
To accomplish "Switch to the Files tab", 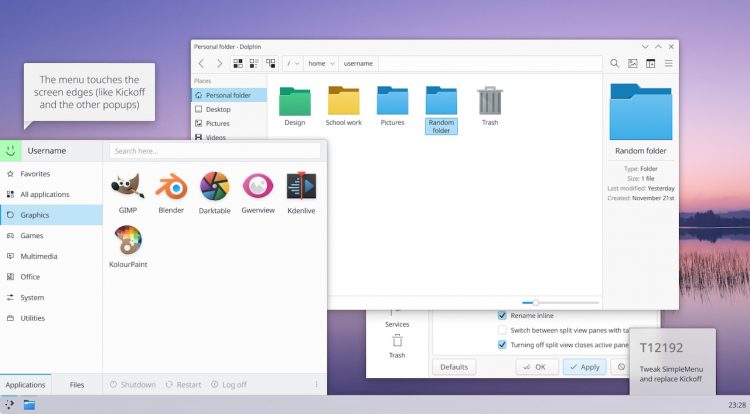I will click(77, 384).
